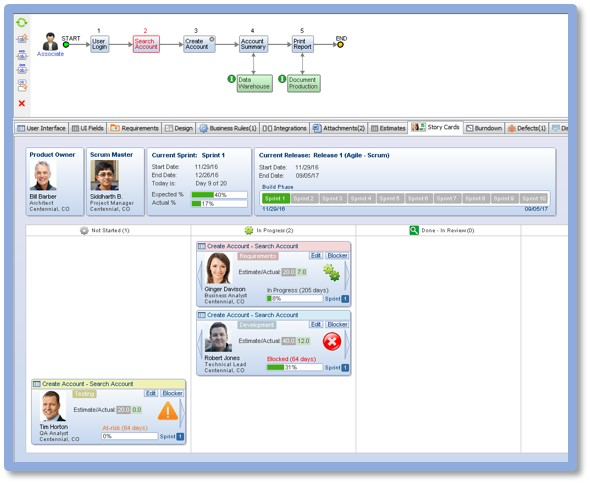
Task: Select Sprint 1 in the Build Phase timeline
Action: pyautogui.click(x=276, y=198)
